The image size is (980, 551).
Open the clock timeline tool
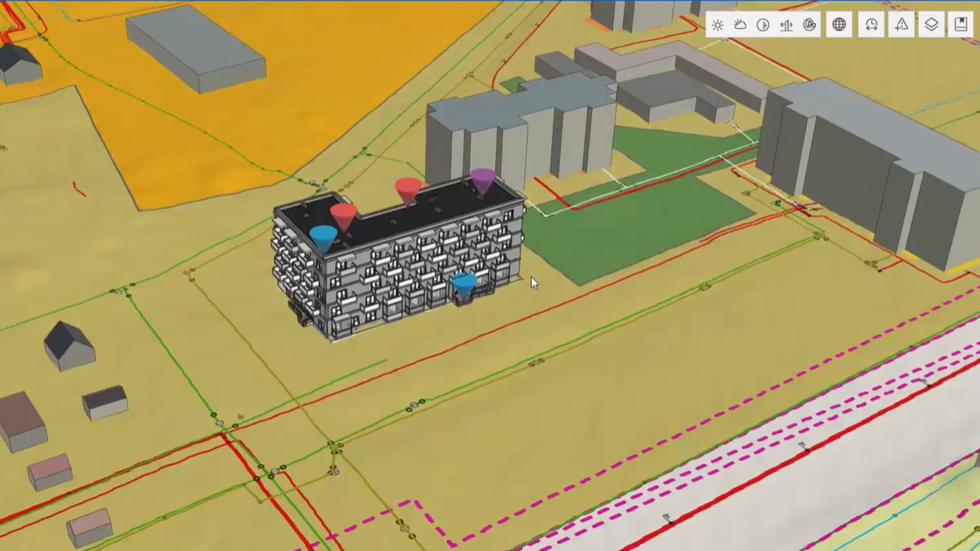871,24
